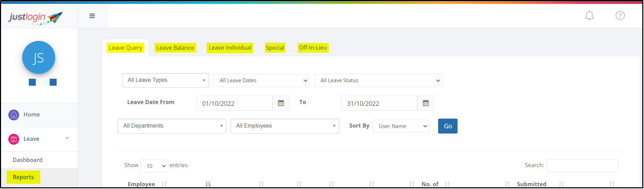
Task: Switch to the Leave Query tab
Action: click(x=125, y=48)
